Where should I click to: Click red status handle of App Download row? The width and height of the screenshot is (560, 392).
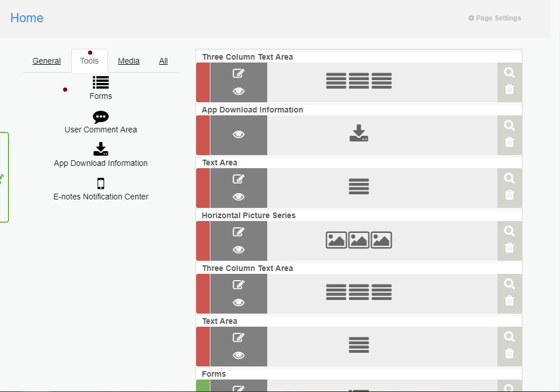(203, 135)
